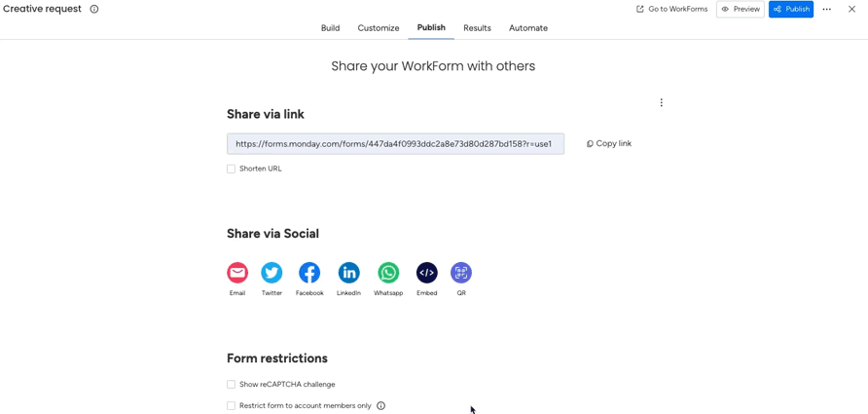Enable the Shorten URL checkbox
The width and height of the screenshot is (868, 414).
(x=232, y=169)
